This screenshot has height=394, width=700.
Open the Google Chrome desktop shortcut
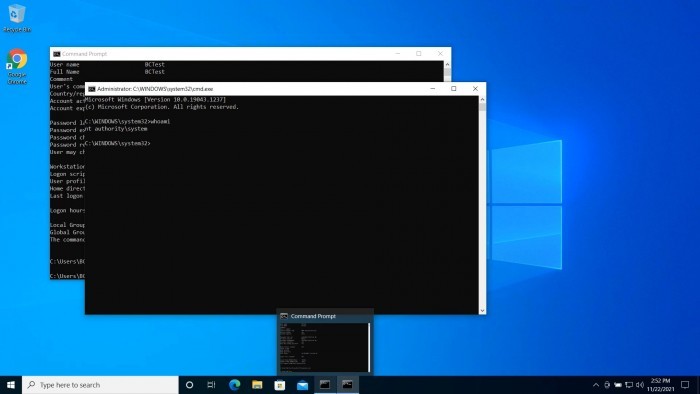pyautogui.click(x=17, y=66)
